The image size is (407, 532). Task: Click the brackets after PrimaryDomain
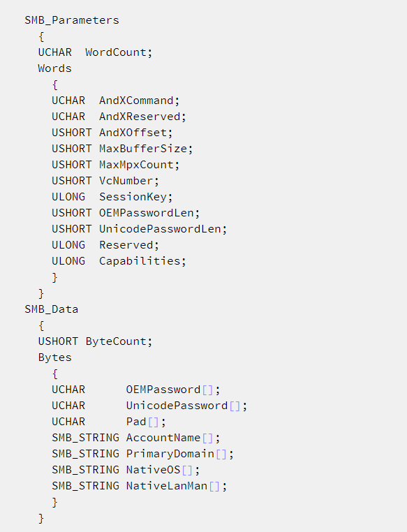(x=221, y=454)
